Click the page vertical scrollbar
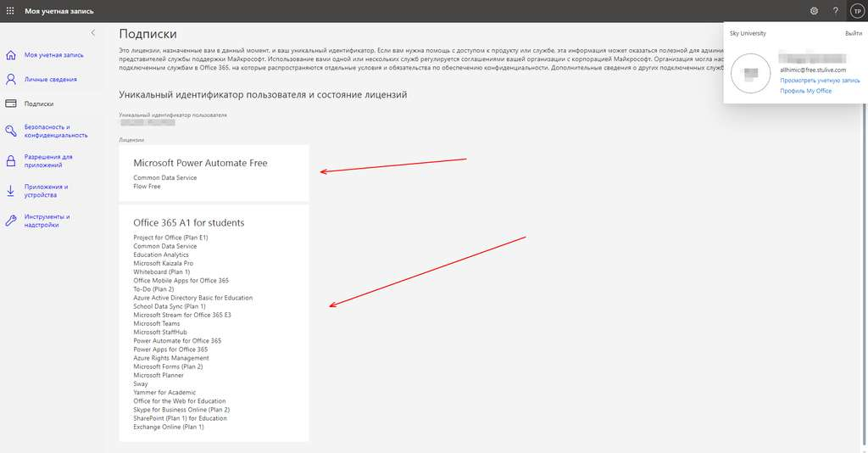The height and width of the screenshot is (453, 868). pos(865,274)
